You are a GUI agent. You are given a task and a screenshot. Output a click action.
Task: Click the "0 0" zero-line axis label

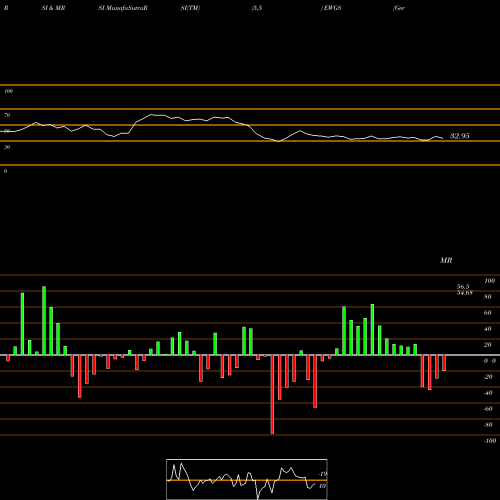coord(490,361)
